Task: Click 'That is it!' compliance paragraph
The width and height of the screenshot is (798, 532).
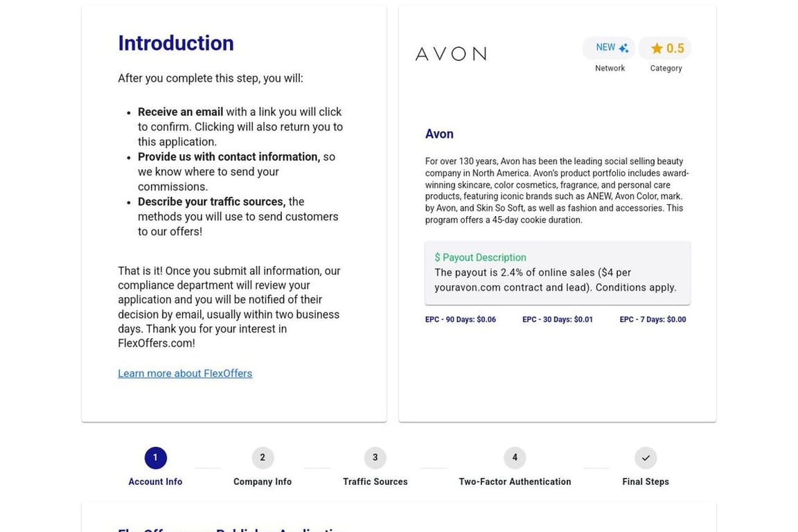Action: (x=229, y=307)
